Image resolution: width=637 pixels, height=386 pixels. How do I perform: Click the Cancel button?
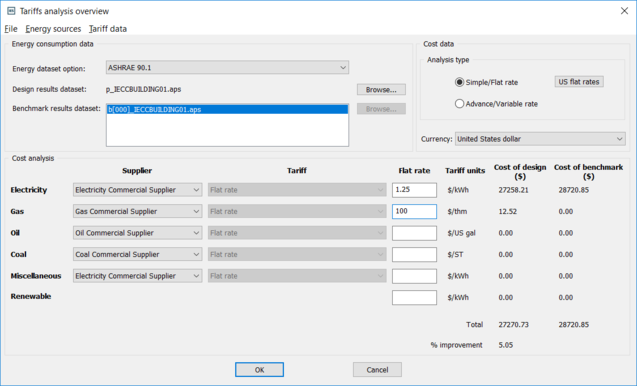(377, 370)
